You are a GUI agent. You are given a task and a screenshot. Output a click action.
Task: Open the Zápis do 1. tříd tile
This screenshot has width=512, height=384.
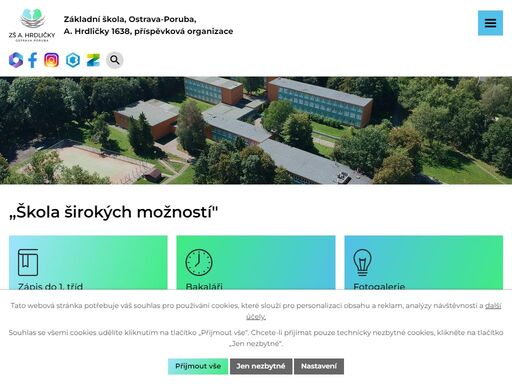[88, 263]
